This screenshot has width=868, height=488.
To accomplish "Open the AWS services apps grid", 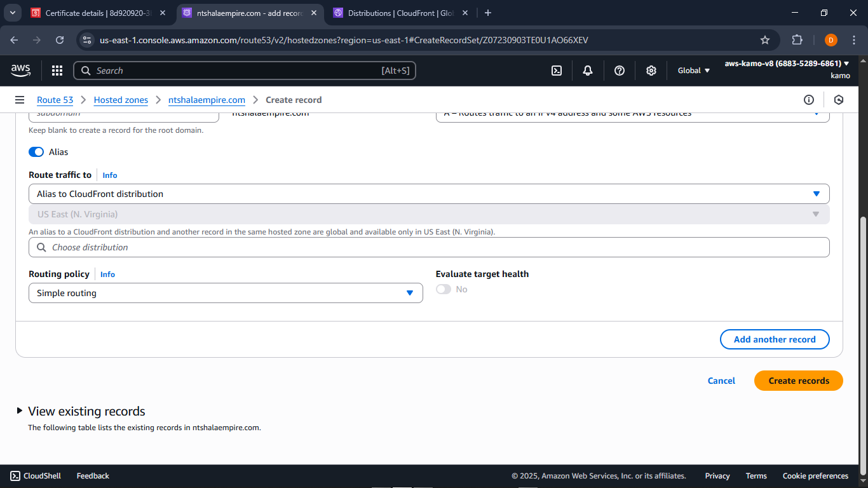I will pyautogui.click(x=57, y=71).
